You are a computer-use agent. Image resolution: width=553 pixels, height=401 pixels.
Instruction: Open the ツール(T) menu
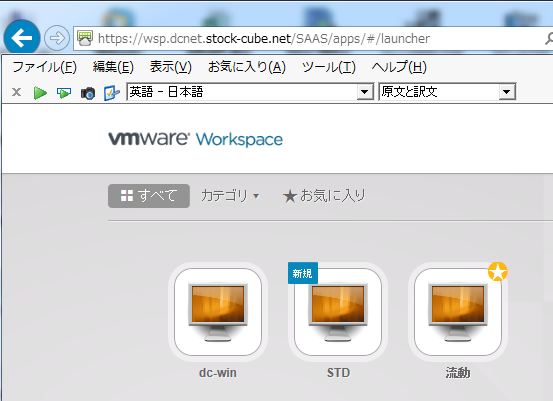click(329, 67)
